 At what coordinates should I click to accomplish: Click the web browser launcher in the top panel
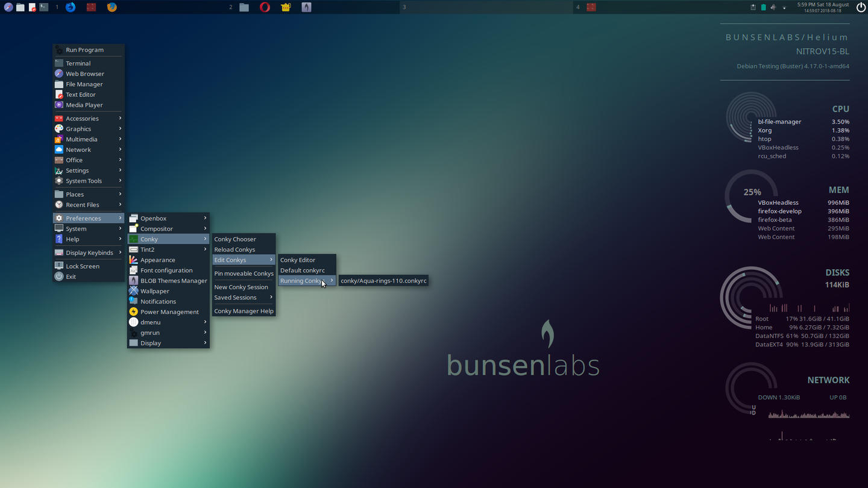(x=8, y=7)
